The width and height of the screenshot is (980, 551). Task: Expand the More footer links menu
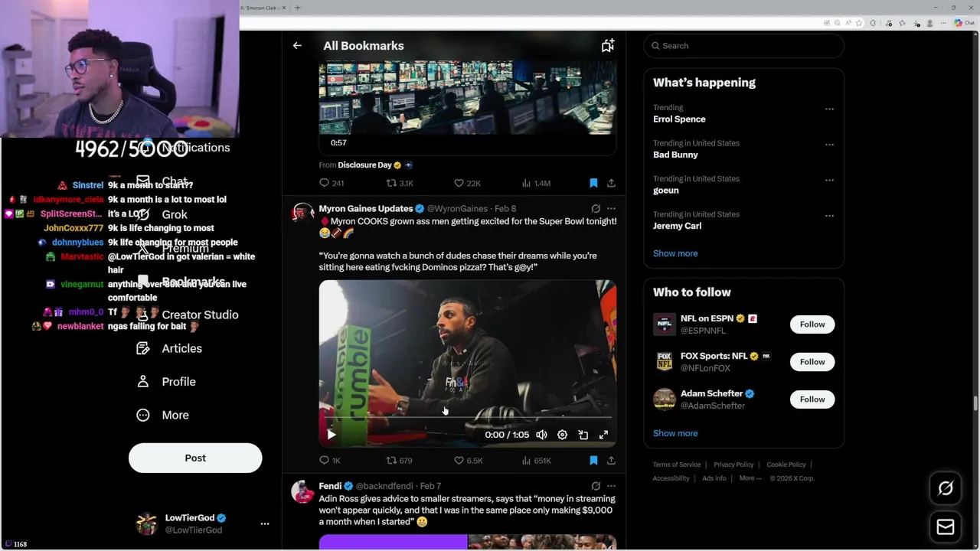pos(750,478)
